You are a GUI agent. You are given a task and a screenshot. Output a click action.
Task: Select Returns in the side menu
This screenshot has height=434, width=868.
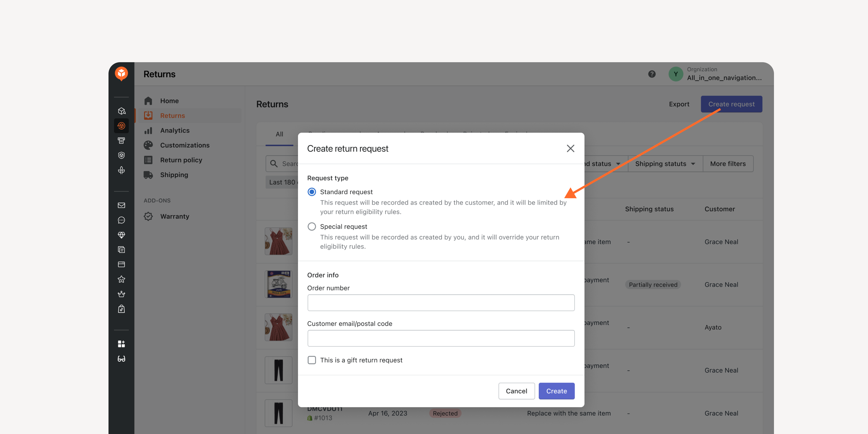point(191,115)
